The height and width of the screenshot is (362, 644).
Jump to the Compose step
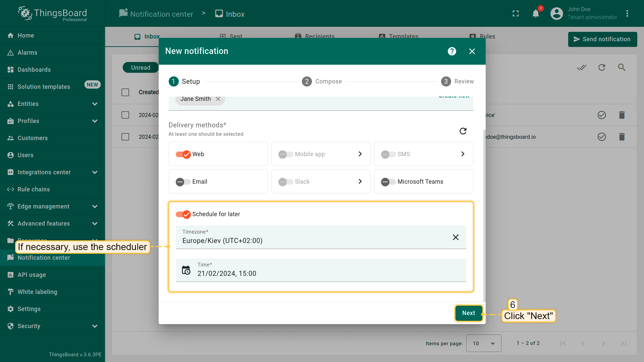pos(321,81)
